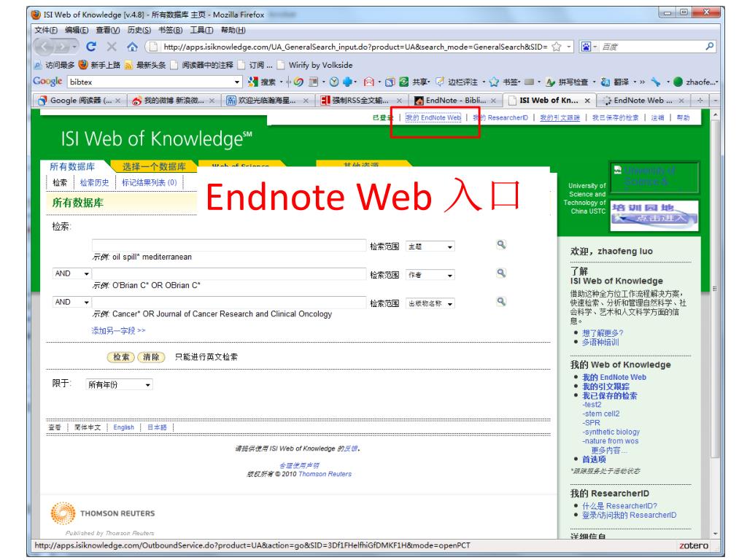Open the tab list dropdown arrow
Screen dimensions: 747x560
click(x=715, y=101)
